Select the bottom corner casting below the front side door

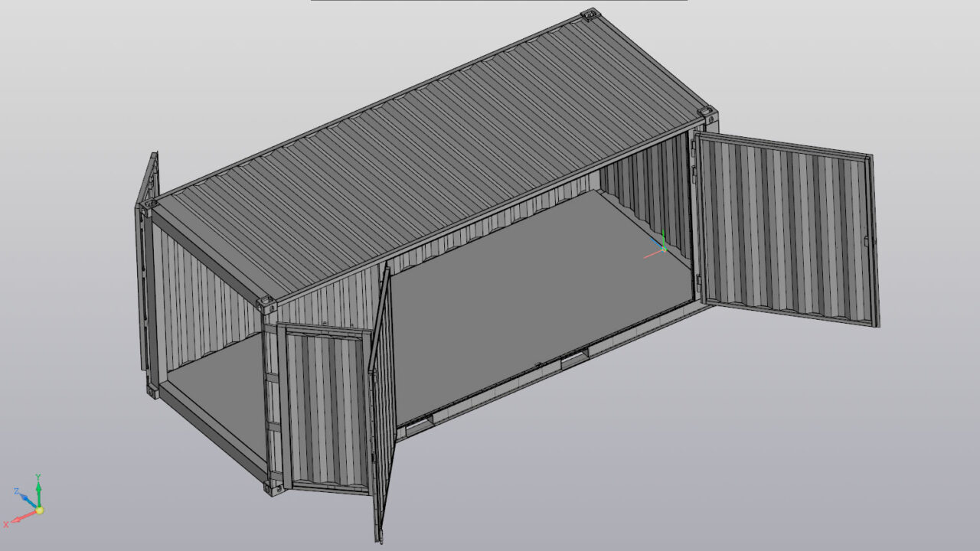273,487
